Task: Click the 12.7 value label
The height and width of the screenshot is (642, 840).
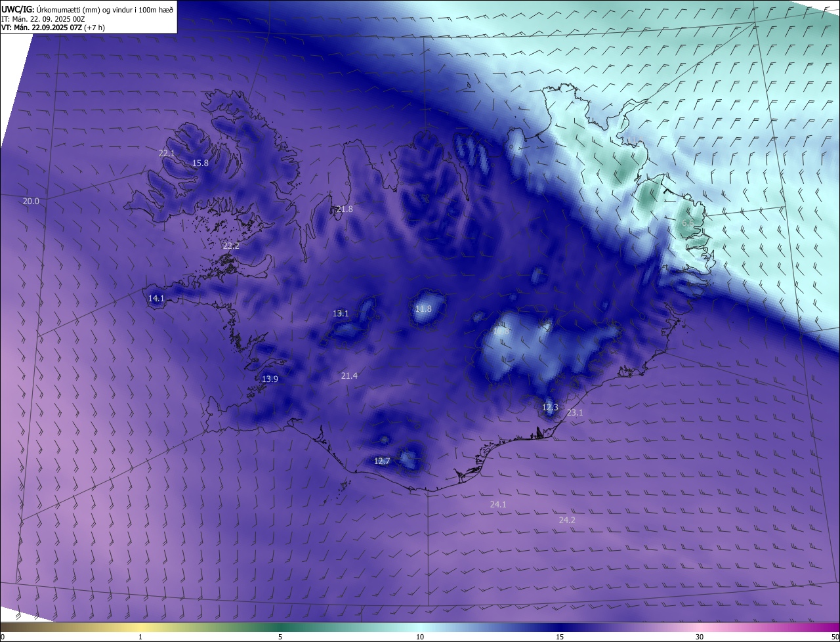Action: (382, 461)
